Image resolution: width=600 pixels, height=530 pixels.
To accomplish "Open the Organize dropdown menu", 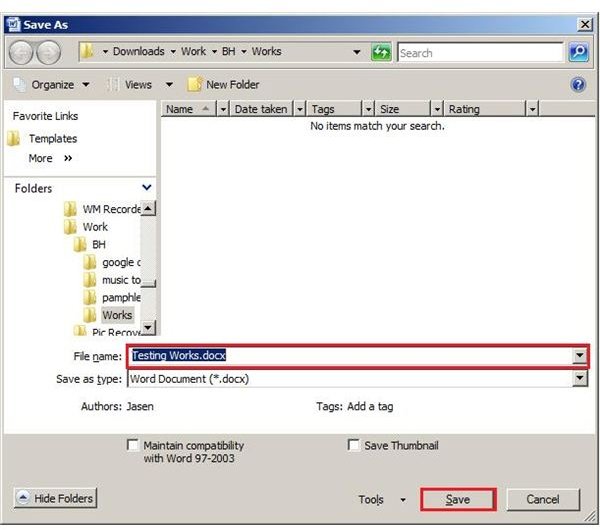I will [x=86, y=85].
